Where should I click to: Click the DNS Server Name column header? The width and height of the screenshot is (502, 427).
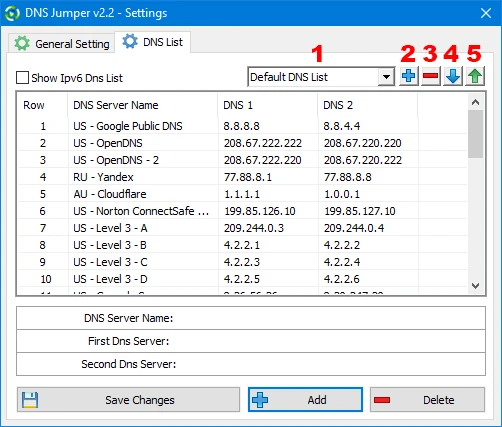tap(143, 105)
